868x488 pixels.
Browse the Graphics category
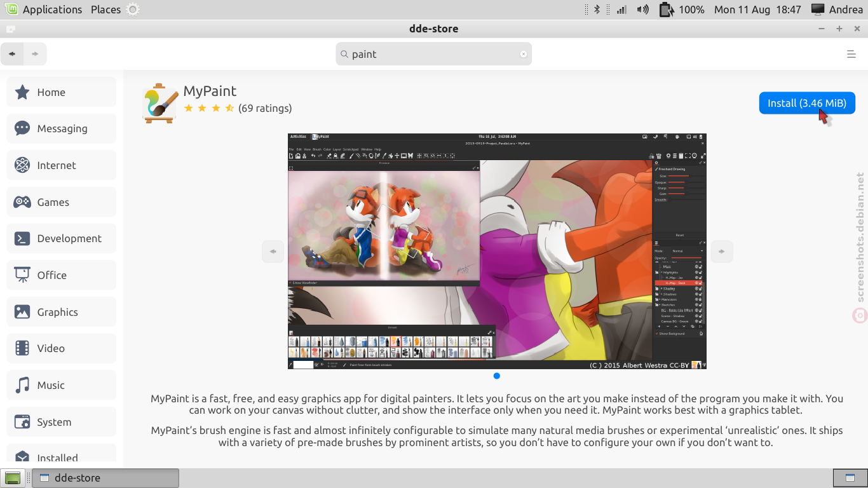tap(61, 312)
